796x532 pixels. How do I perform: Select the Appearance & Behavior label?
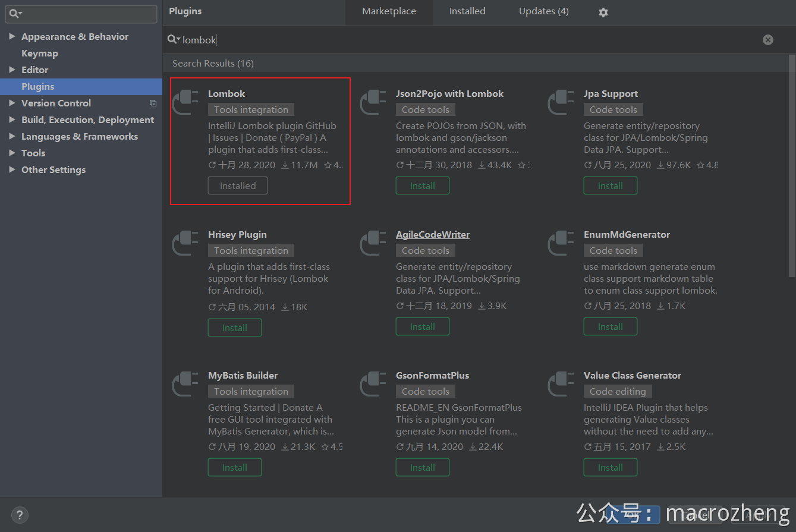75,36
